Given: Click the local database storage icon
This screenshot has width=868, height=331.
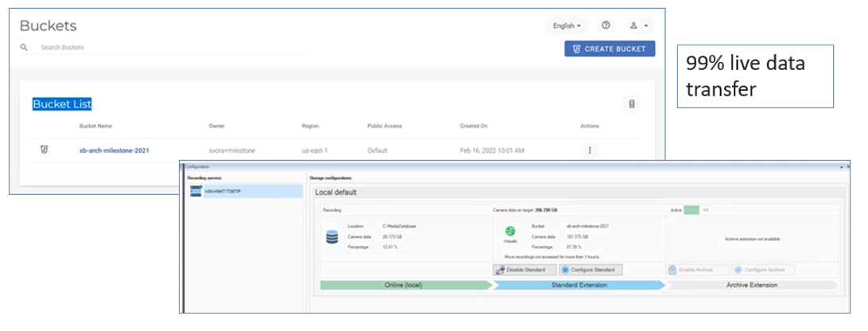Looking at the screenshot, I should (x=332, y=237).
